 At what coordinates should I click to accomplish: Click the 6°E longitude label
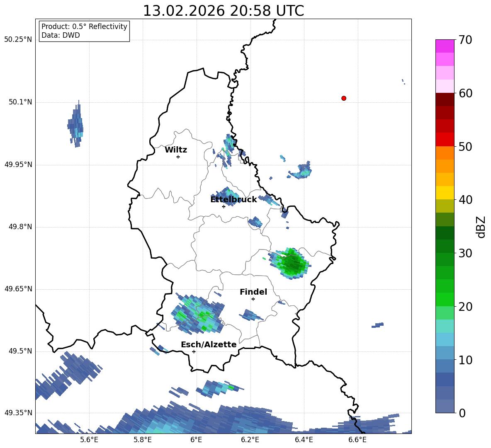pyautogui.click(x=196, y=440)
